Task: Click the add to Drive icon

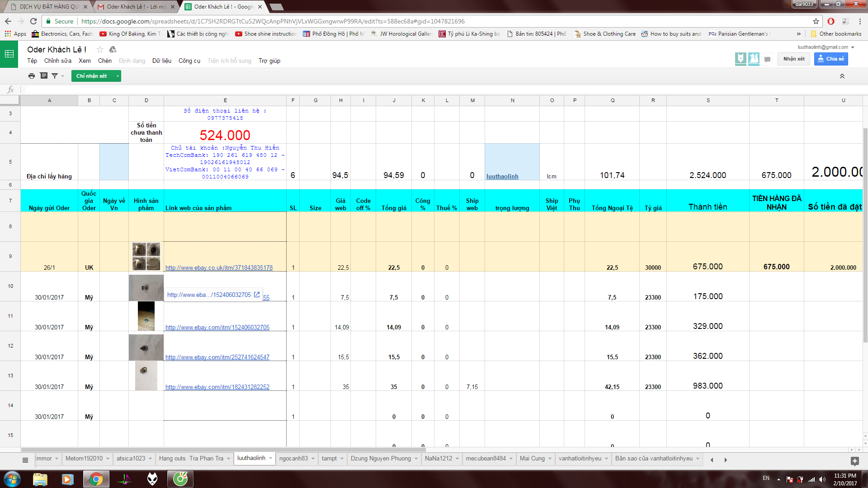Action: [113, 50]
